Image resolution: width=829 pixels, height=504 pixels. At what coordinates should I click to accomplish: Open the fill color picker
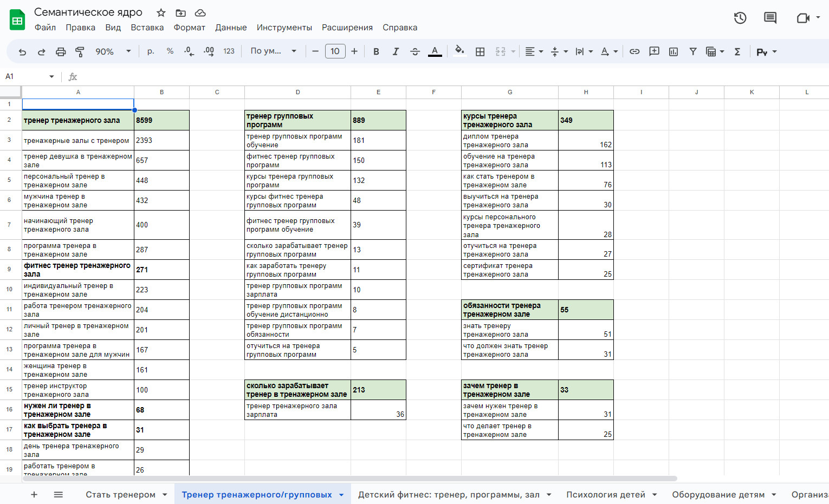pyautogui.click(x=459, y=51)
